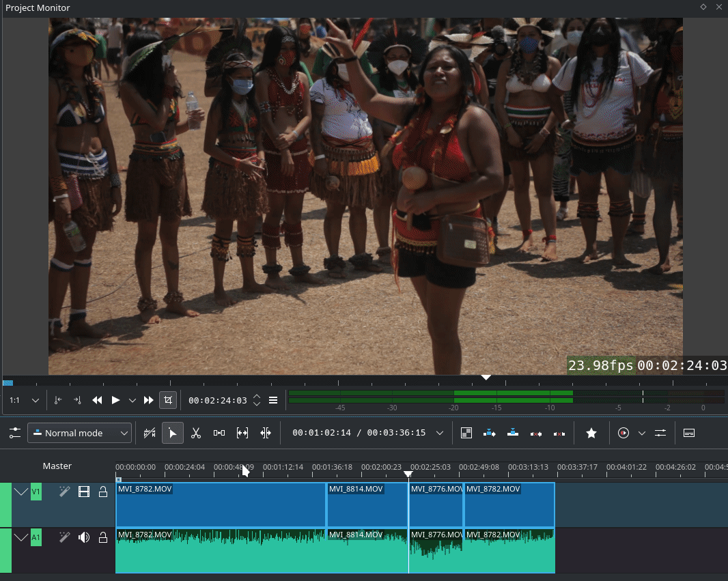This screenshot has width=728, height=581.
Task: Open the track effects wand on V1
Action: 65,492
